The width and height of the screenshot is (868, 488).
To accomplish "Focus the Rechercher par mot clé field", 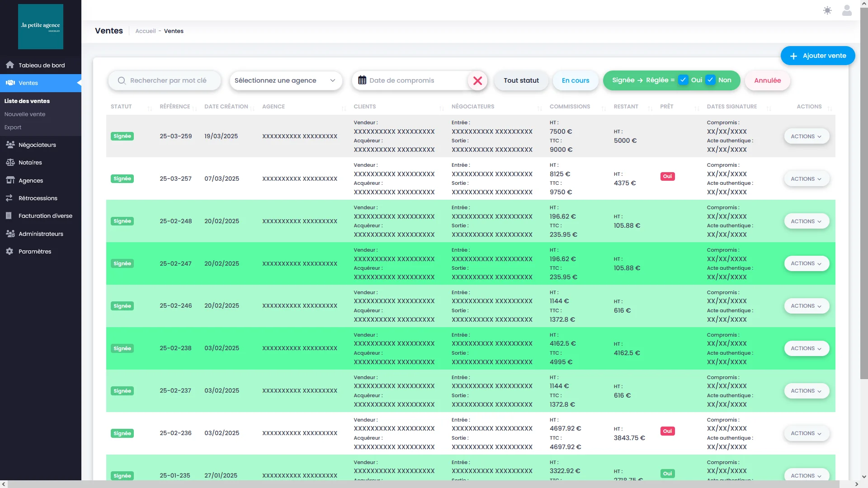I will [165, 80].
